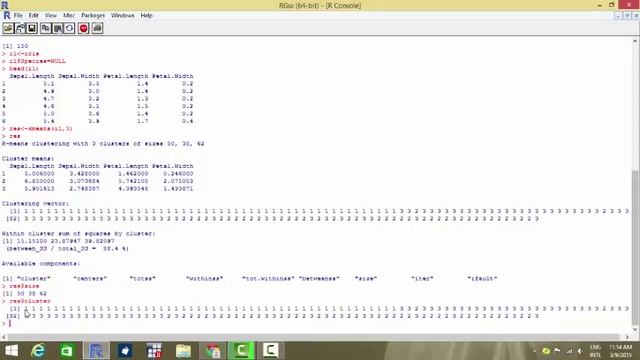Screen dimensions: 640x360
Task: Open the Misc menu
Action: click(69, 16)
